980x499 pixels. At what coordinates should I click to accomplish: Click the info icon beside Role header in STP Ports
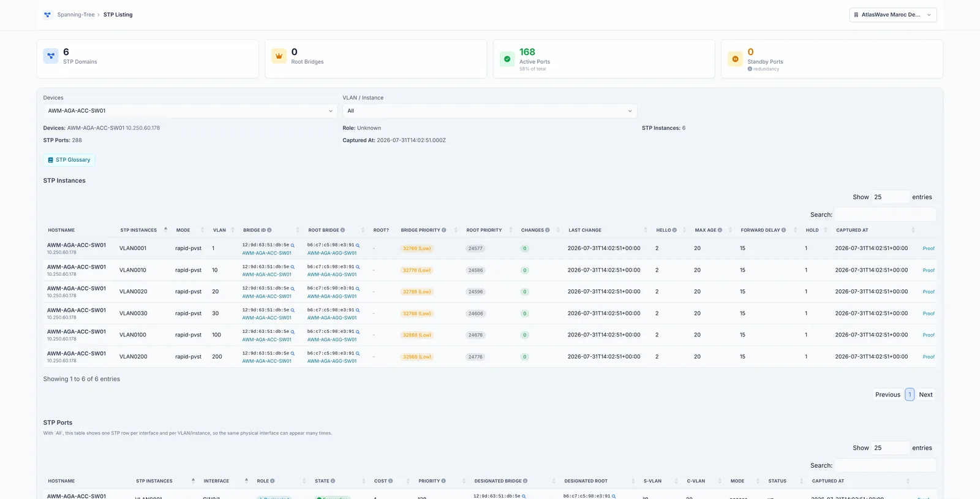pos(273,481)
